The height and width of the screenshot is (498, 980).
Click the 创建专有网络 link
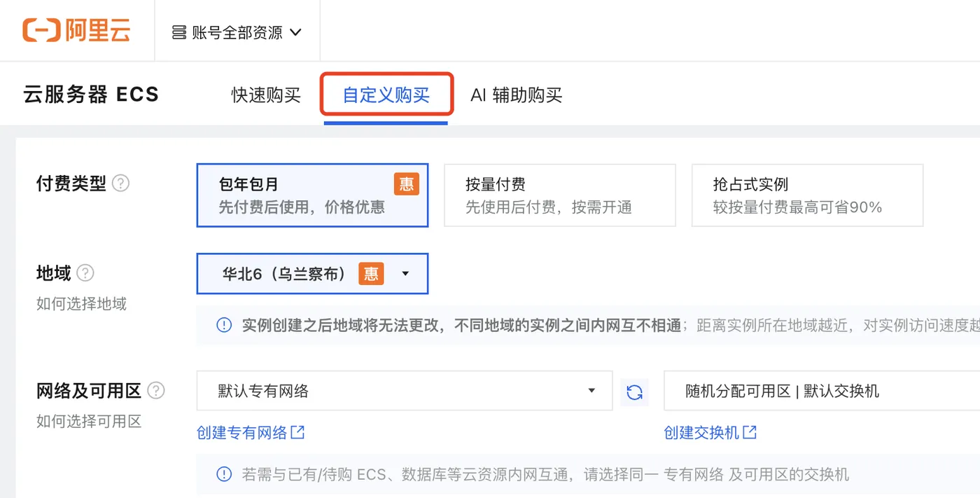pos(242,433)
